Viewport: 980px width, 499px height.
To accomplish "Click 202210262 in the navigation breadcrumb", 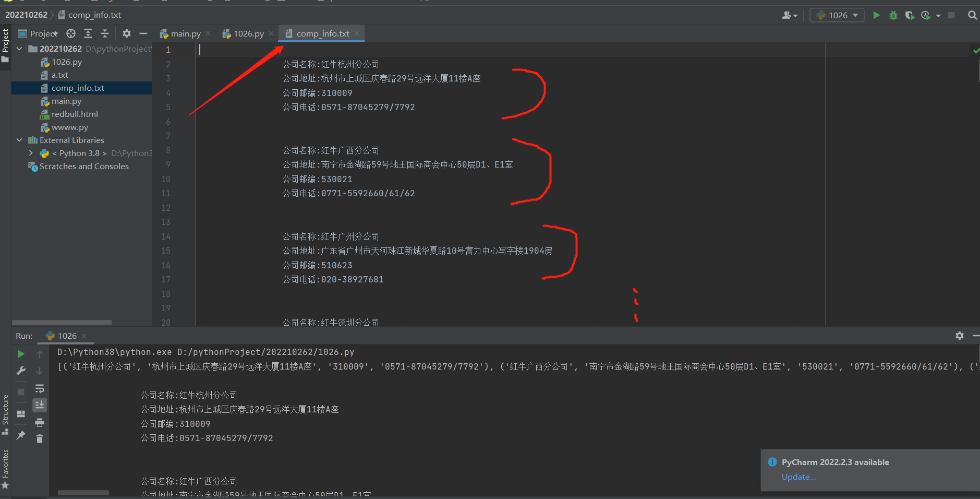I will (x=26, y=15).
